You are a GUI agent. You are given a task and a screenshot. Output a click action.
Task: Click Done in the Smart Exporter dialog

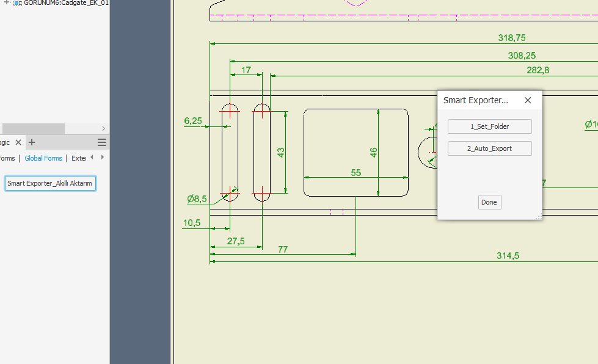pos(490,202)
